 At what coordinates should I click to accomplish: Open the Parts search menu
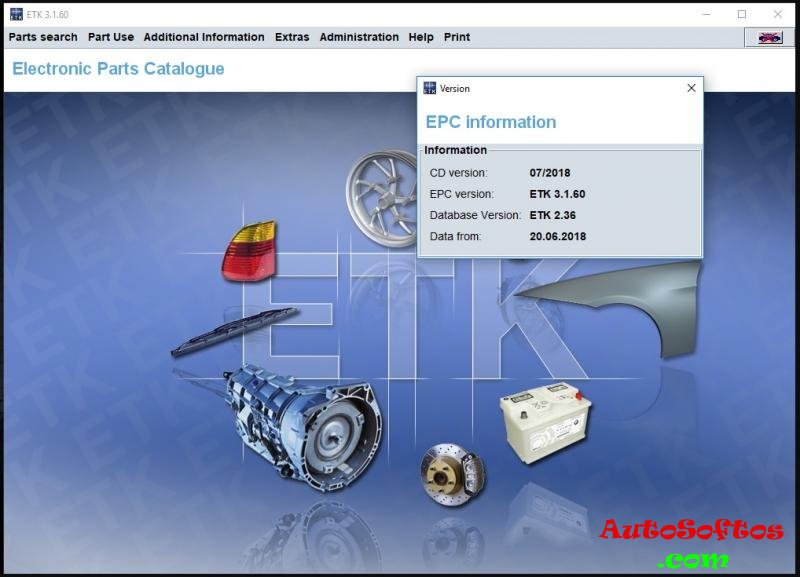(x=43, y=37)
